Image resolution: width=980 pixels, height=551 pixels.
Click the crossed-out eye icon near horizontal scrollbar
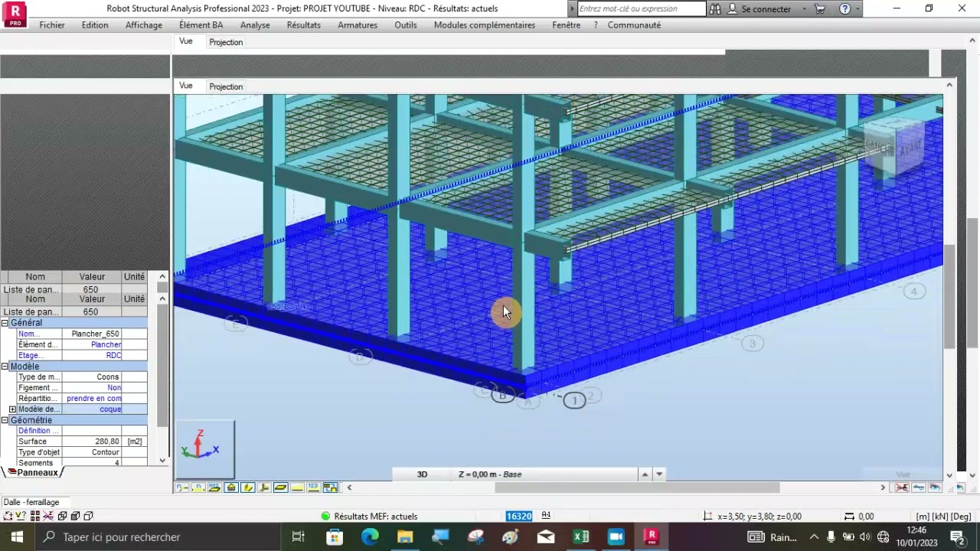(902, 487)
